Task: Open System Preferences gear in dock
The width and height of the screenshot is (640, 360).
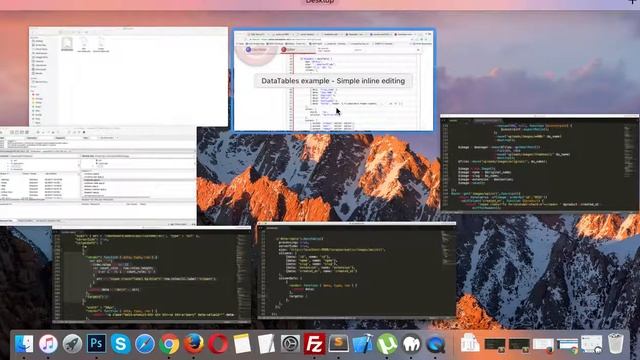Action: (x=290, y=344)
